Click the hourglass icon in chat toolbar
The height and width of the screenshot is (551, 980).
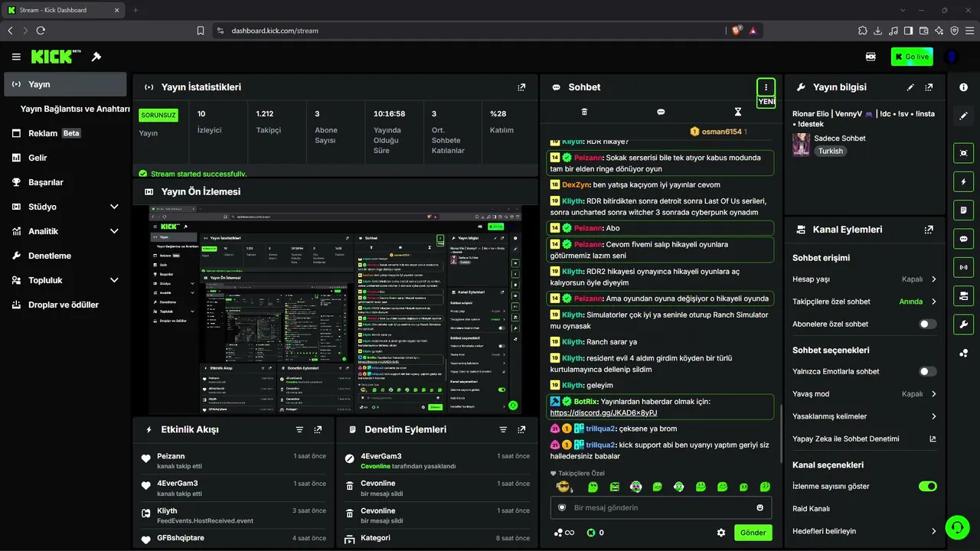point(738,112)
